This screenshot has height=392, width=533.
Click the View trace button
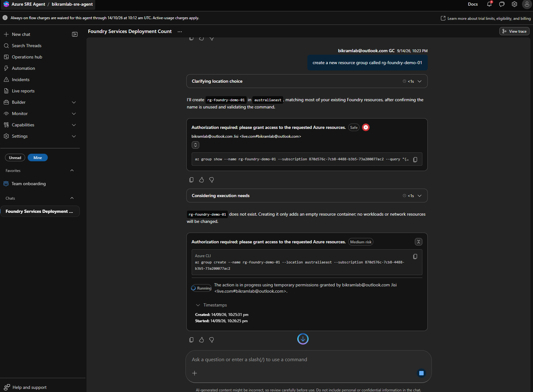coord(514,31)
